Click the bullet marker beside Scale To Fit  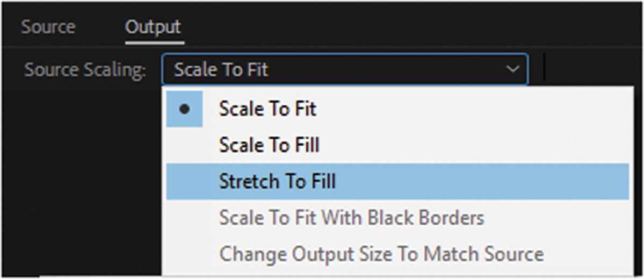pos(184,109)
